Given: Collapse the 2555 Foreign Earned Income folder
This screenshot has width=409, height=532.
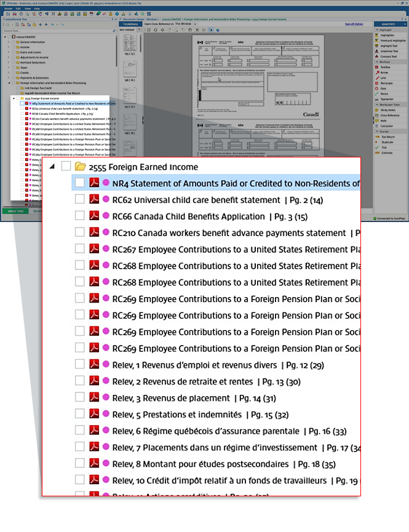Looking at the screenshot, I should coord(52,167).
